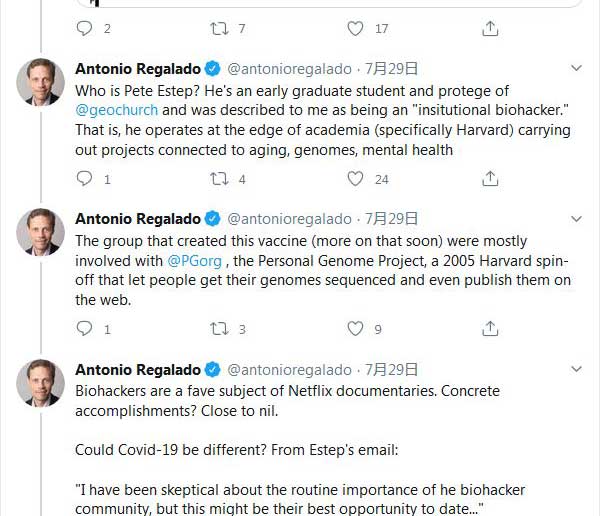Click the avatar beside the Biohackers tweet
This screenshot has height=516, width=600.
pos(40,382)
